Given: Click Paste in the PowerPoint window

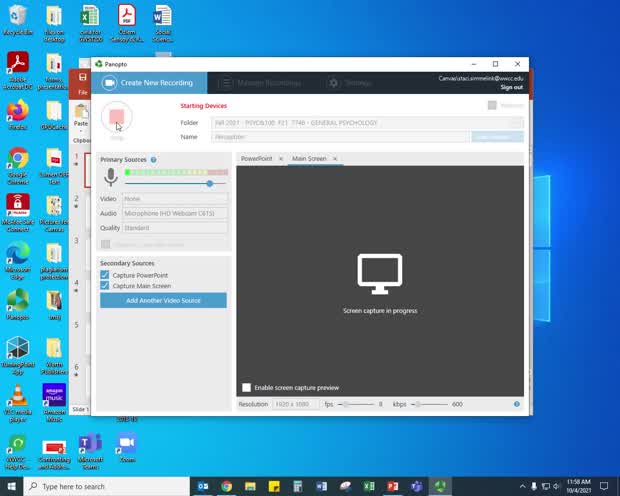Looking at the screenshot, I should click(81, 115).
